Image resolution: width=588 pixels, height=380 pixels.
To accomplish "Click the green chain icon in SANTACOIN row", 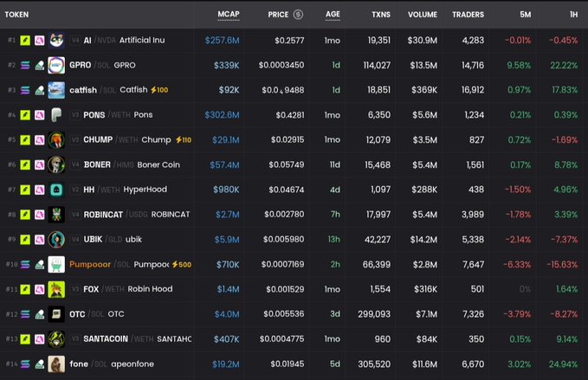I will tap(25, 339).
